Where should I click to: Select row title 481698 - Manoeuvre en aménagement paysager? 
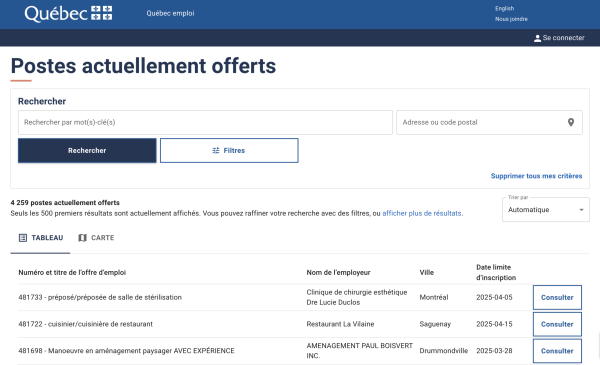126,351
